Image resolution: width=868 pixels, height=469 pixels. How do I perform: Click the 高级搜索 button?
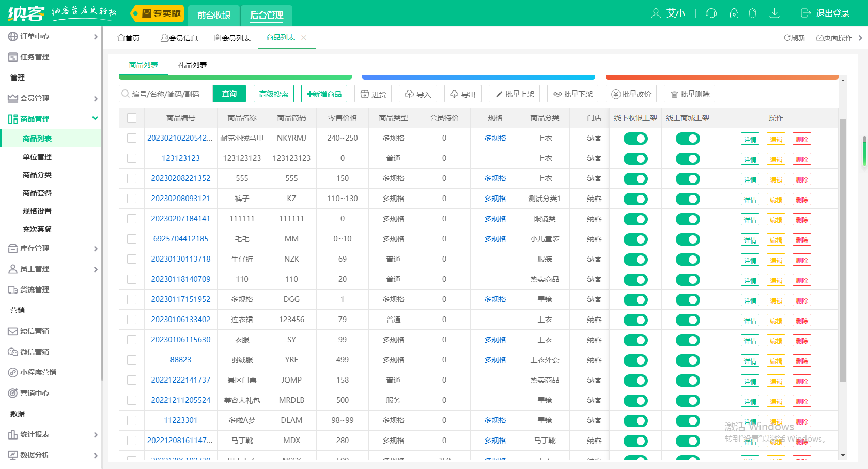coord(274,94)
